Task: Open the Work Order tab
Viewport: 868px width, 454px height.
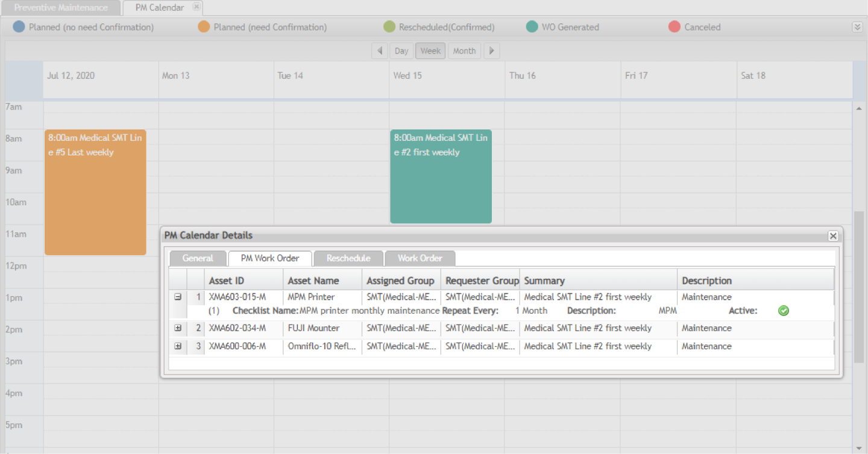Action: tap(420, 258)
